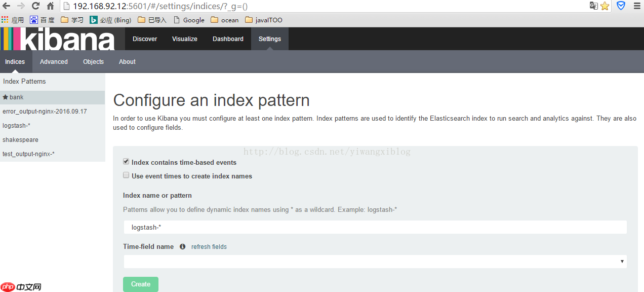Click the browser reload page icon
The width and height of the screenshot is (644, 292).
[x=35, y=6]
